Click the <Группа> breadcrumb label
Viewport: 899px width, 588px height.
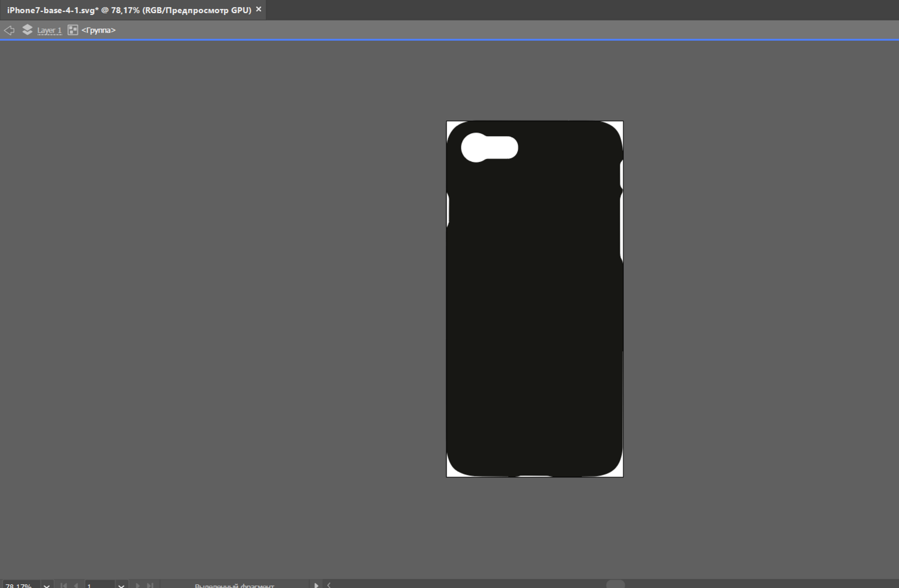[x=98, y=30]
